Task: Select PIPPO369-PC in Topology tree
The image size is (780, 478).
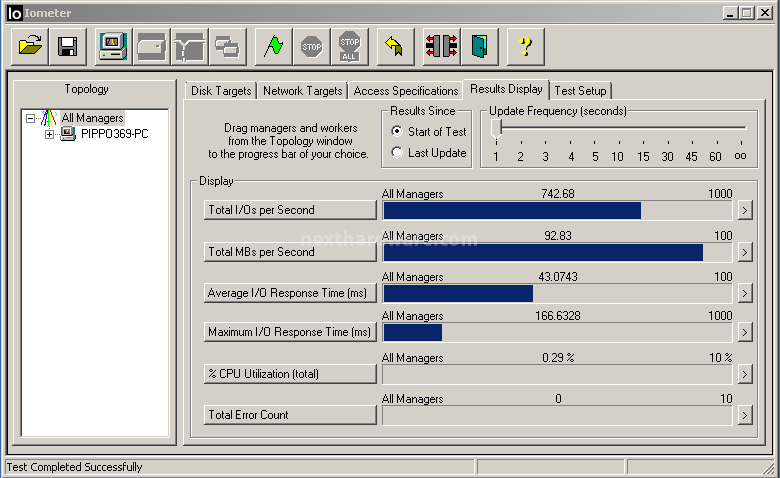Action: (x=114, y=134)
